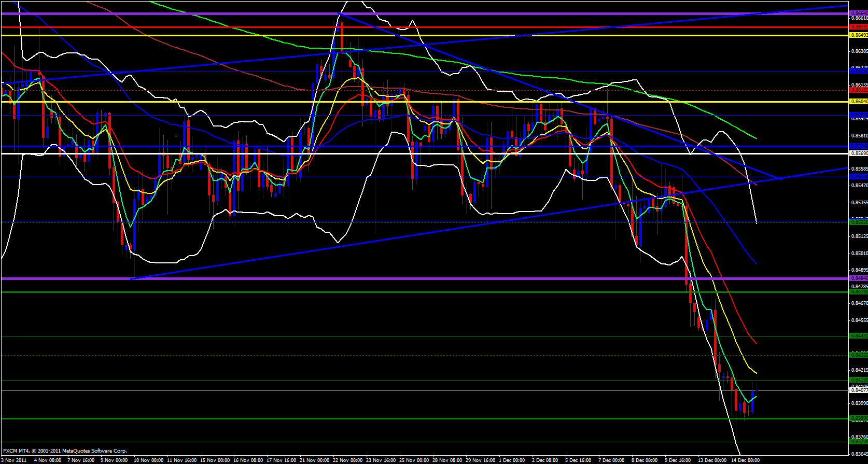Image resolution: width=868 pixels, height=464 pixels.
Task: Select the red 0.86550 price label
Action: pos(858,26)
